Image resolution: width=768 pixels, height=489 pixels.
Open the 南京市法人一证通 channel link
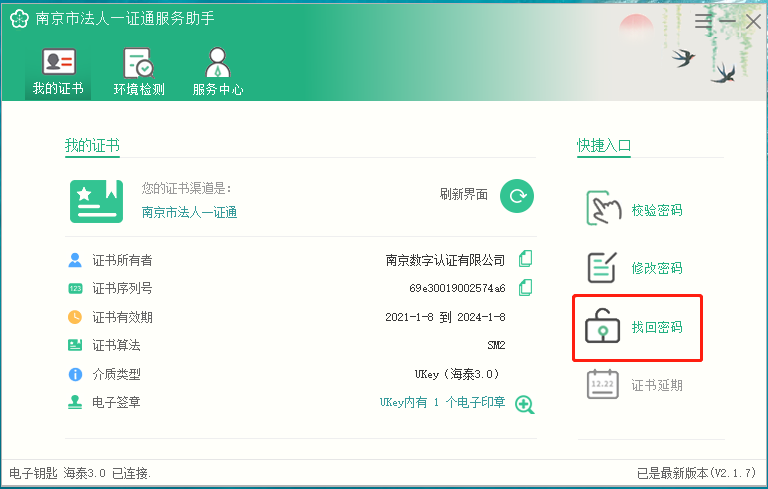pos(190,212)
